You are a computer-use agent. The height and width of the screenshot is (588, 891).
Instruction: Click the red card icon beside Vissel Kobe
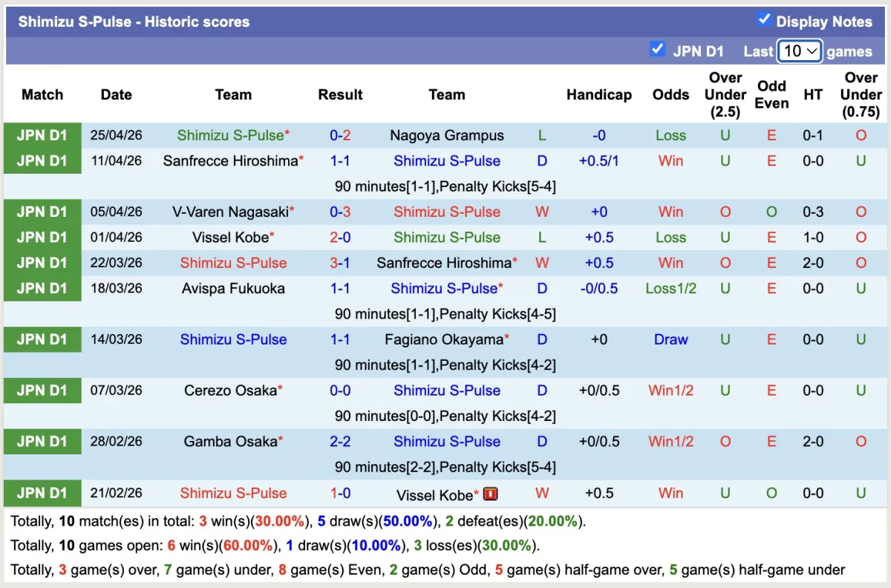490,494
